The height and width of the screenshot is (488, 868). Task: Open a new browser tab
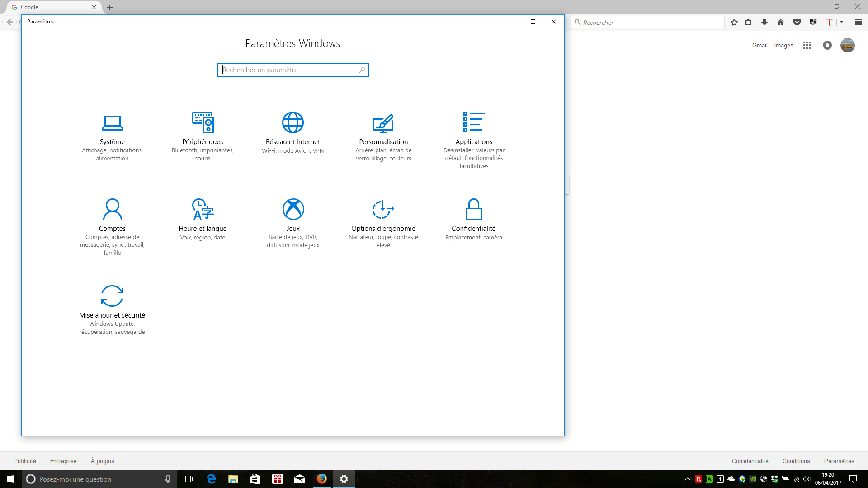point(110,7)
